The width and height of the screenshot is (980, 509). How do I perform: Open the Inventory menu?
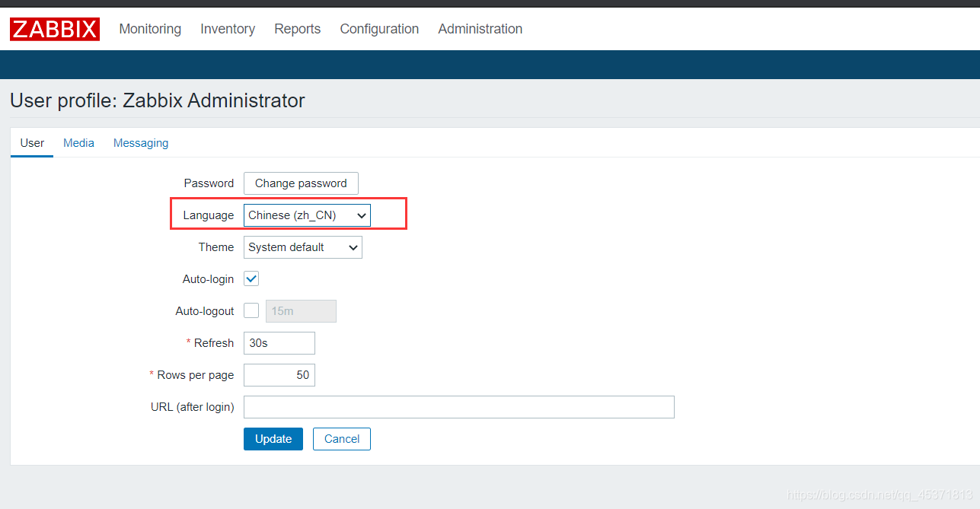(228, 29)
